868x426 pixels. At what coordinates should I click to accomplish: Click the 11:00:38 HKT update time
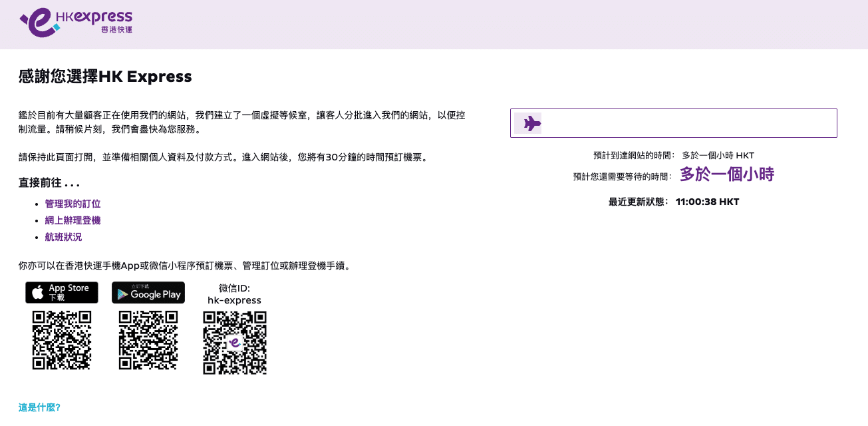click(x=707, y=202)
